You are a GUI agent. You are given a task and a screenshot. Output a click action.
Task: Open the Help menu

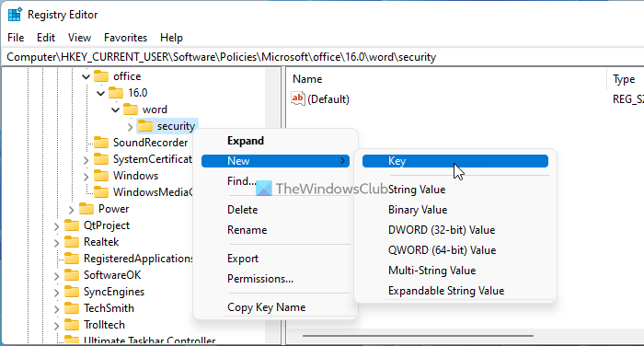[x=171, y=38]
